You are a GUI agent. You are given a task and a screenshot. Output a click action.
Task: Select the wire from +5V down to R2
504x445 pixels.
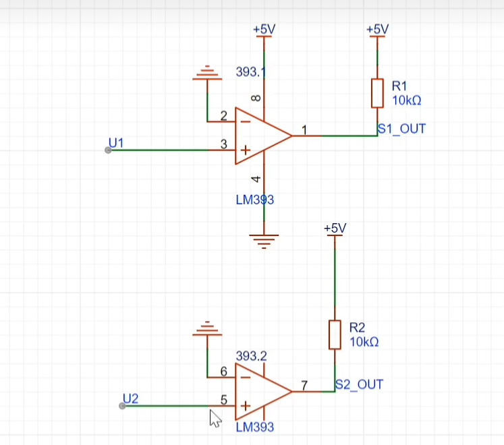[335, 278]
